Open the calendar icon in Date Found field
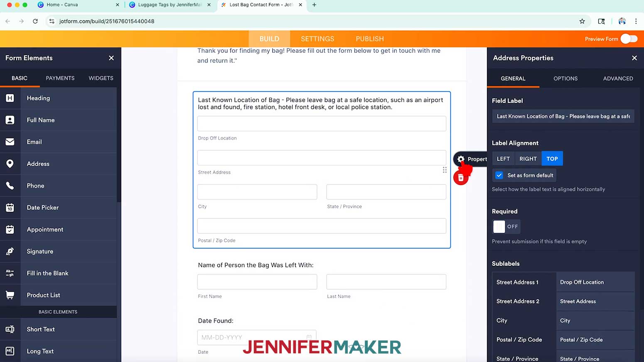This screenshot has width=644, height=362. (309, 337)
